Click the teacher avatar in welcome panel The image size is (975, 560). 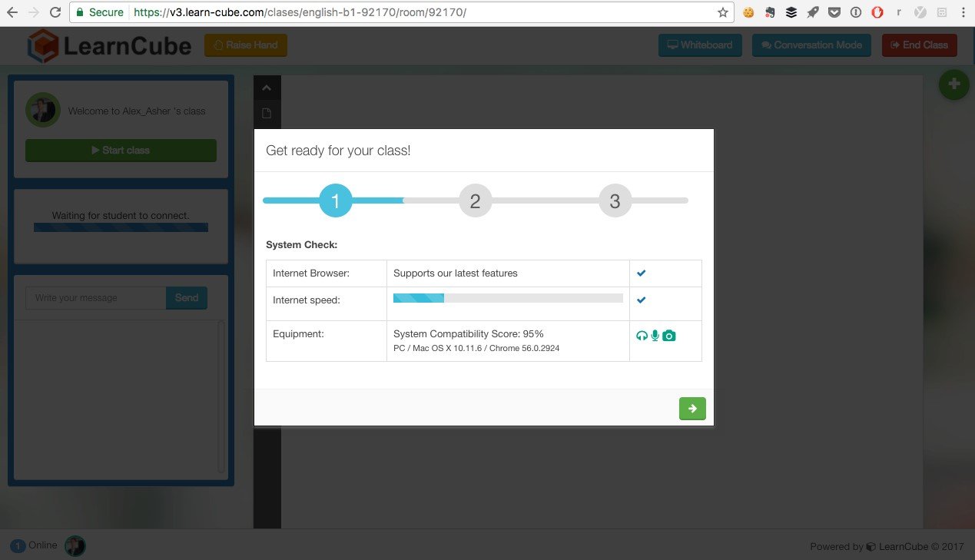tap(43, 111)
